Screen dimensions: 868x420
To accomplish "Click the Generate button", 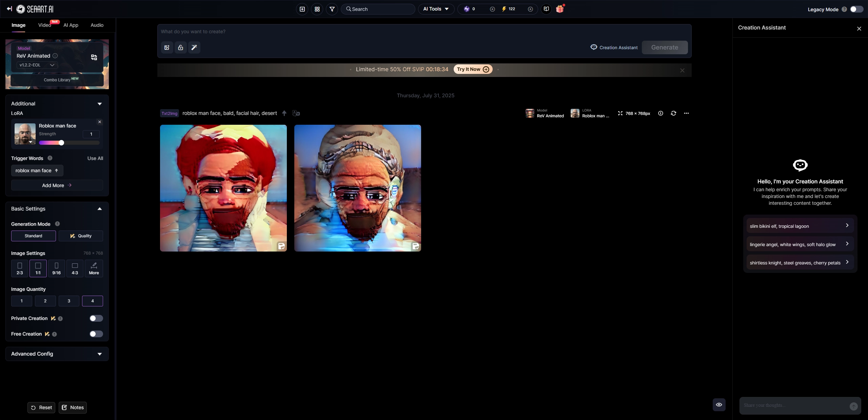I will click(x=665, y=47).
